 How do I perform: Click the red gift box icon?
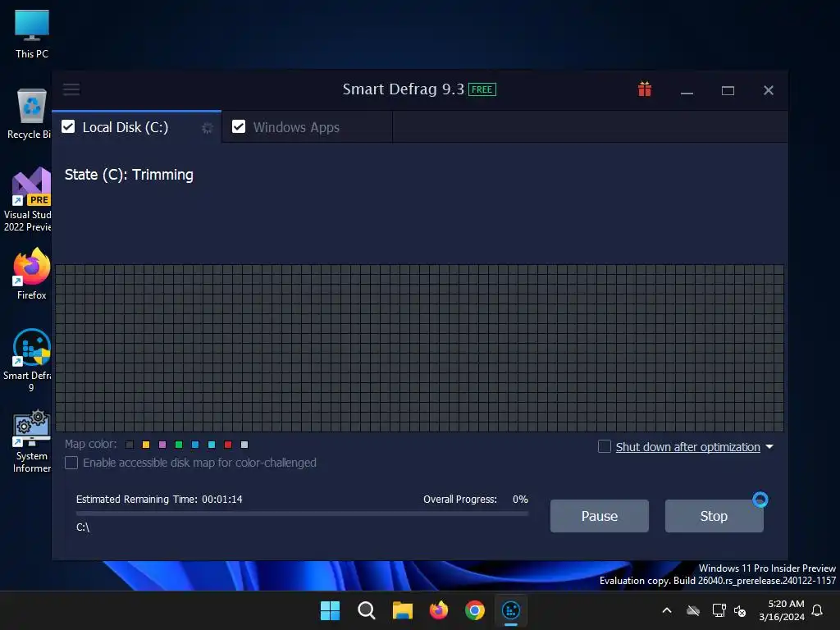coord(645,89)
